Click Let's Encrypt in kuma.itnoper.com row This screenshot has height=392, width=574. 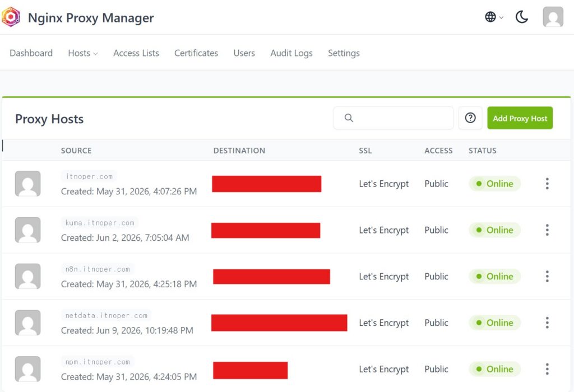coord(383,230)
